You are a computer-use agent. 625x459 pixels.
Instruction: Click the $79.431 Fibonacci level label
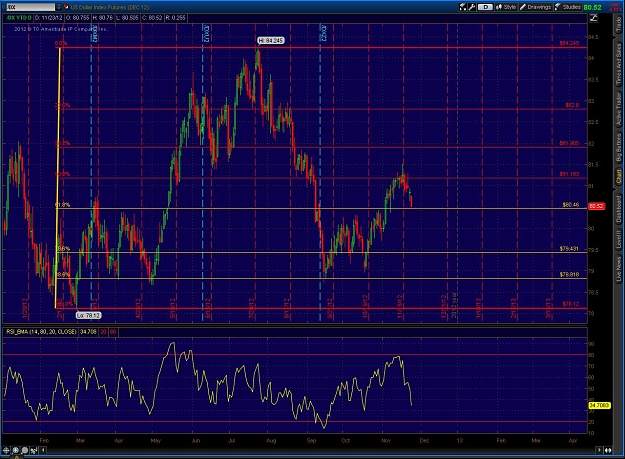pyautogui.click(x=569, y=249)
